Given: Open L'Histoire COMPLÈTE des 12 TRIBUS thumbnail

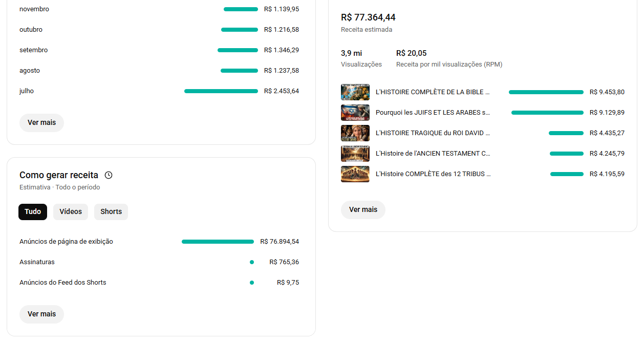Looking at the screenshot, I should pos(355,174).
